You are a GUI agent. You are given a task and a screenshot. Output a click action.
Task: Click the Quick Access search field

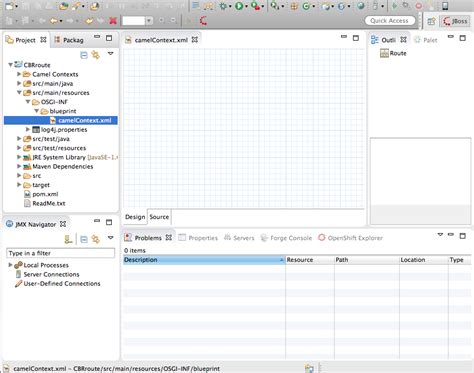tap(389, 21)
